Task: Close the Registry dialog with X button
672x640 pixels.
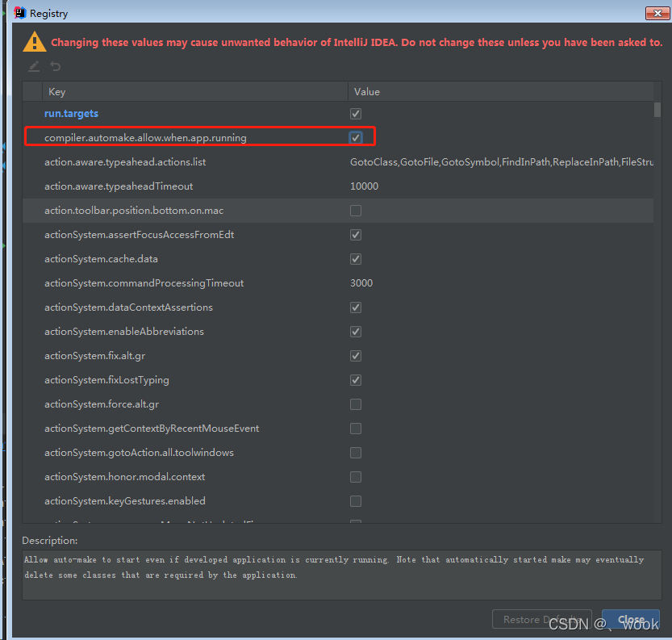Action: (657, 13)
